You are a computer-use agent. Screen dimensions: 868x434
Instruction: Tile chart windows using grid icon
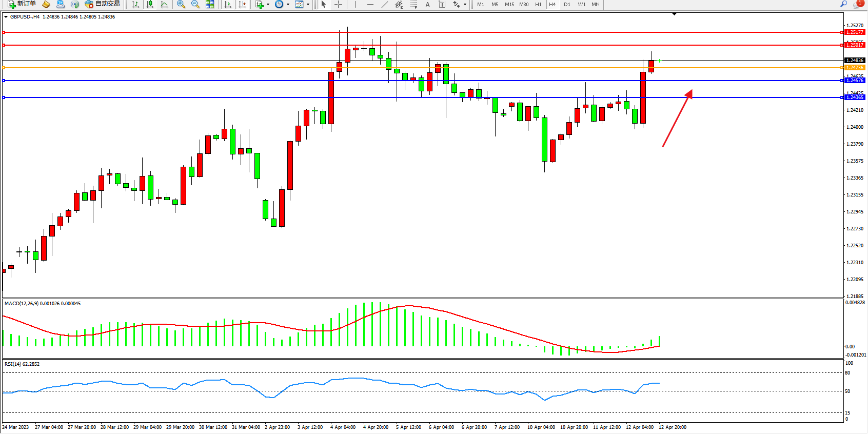pyautogui.click(x=210, y=4)
